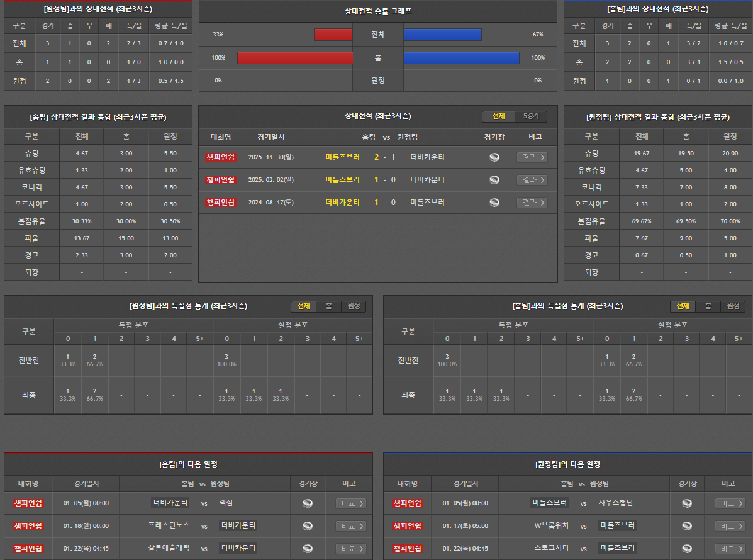
Task: Click stadium icon for the 2025. 03. 02 match
Action: (x=494, y=180)
